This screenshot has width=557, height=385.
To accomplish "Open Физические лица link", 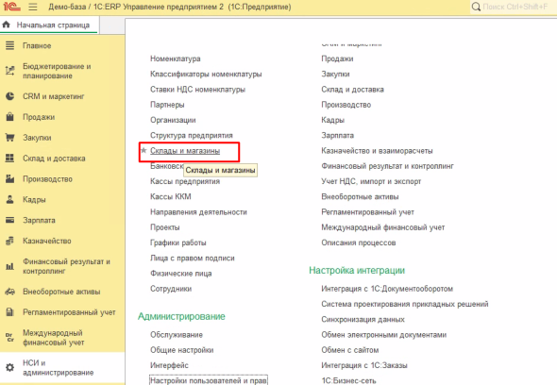I will pyautogui.click(x=181, y=273).
